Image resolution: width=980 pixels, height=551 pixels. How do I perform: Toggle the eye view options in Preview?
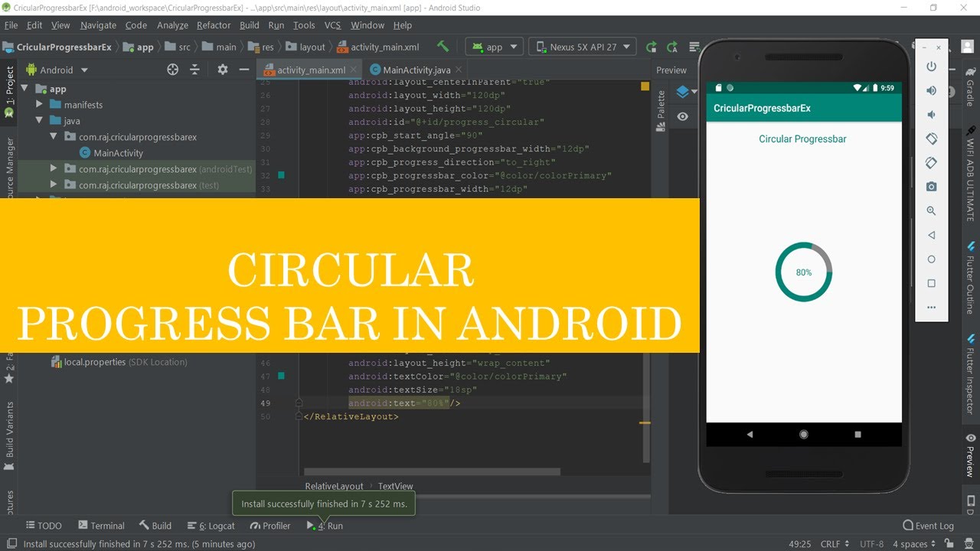682,117
